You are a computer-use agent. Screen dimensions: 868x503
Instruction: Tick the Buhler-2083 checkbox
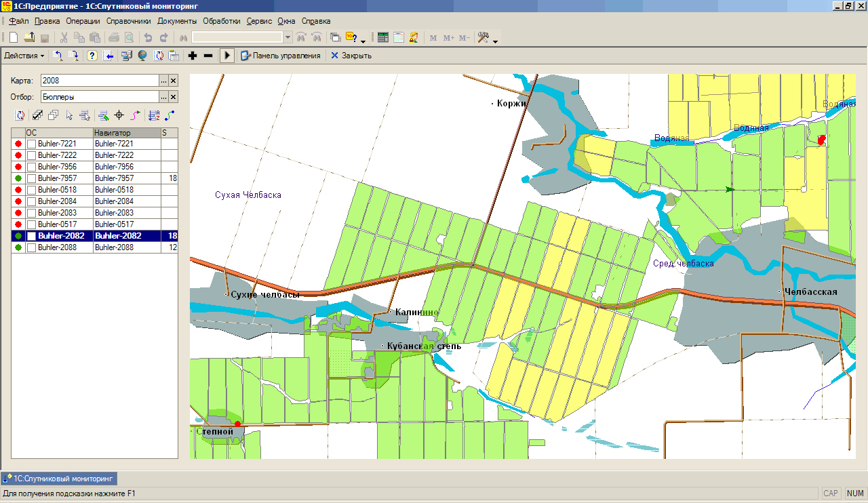[31, 213]
